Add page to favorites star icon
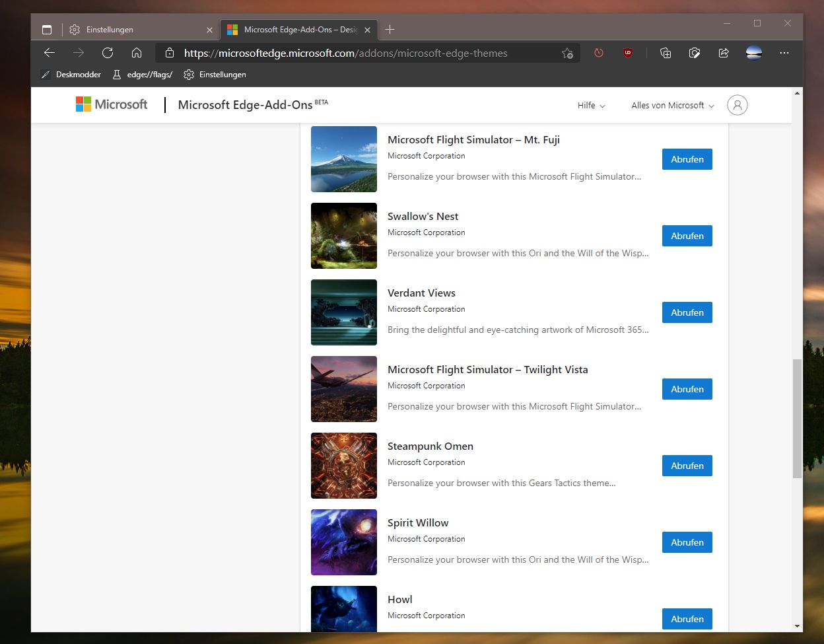This screenshot has height=644, width=824. point(567,54)
